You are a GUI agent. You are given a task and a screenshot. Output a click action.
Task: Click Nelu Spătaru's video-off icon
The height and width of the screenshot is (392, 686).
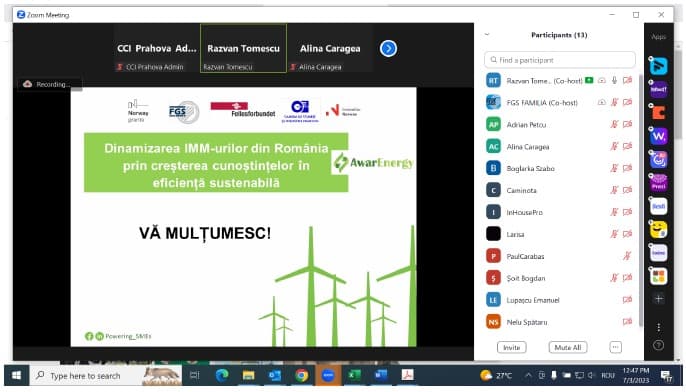click(627, 322)
